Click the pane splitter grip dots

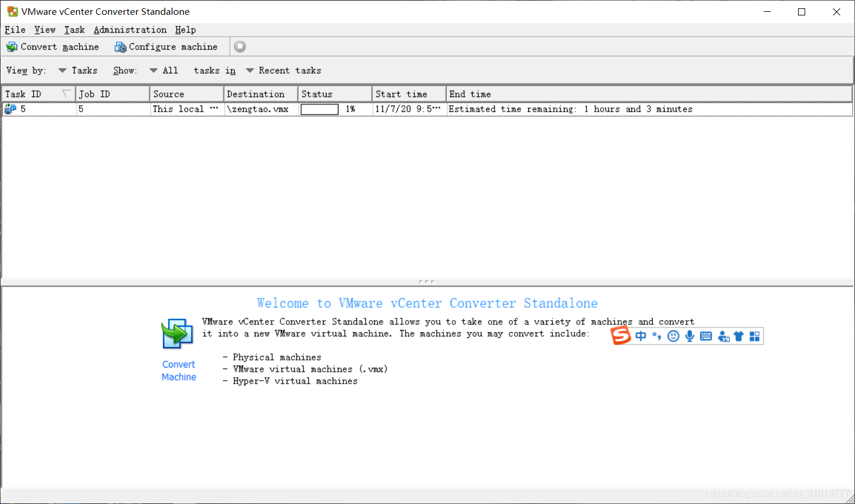[x=426, y=282]
